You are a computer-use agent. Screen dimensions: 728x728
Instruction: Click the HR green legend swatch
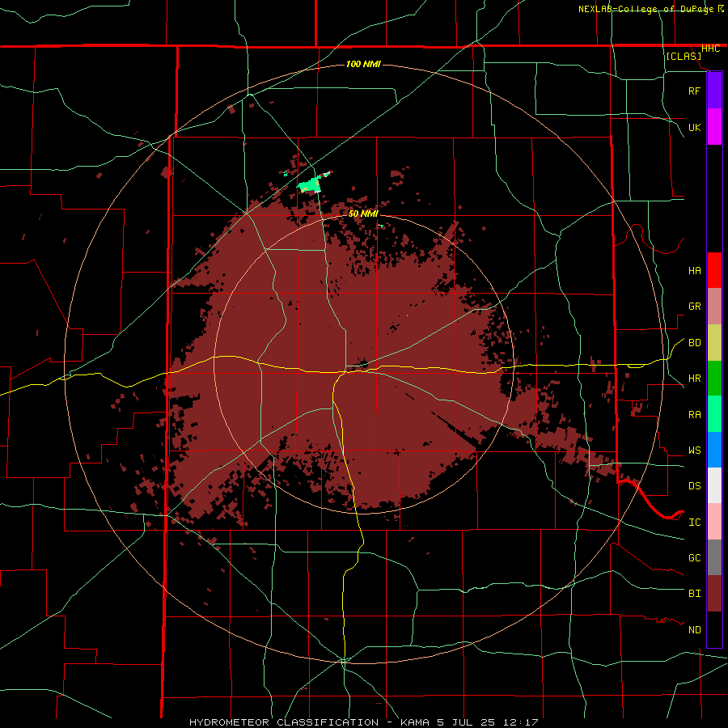(x=714, y=379)
